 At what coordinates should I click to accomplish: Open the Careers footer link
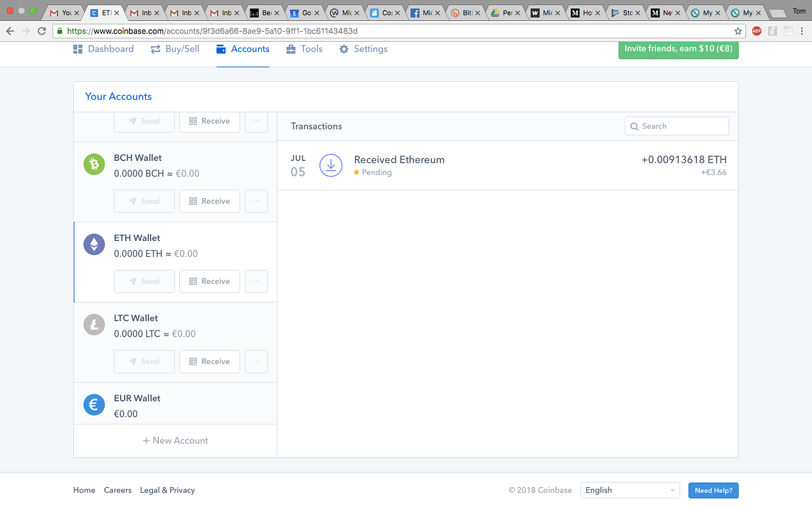118,491
